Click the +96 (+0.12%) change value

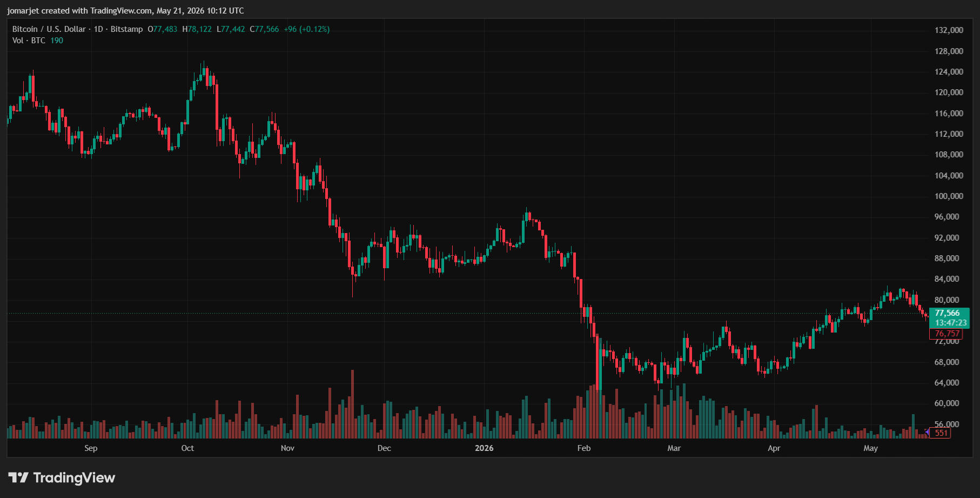(306, 29)
